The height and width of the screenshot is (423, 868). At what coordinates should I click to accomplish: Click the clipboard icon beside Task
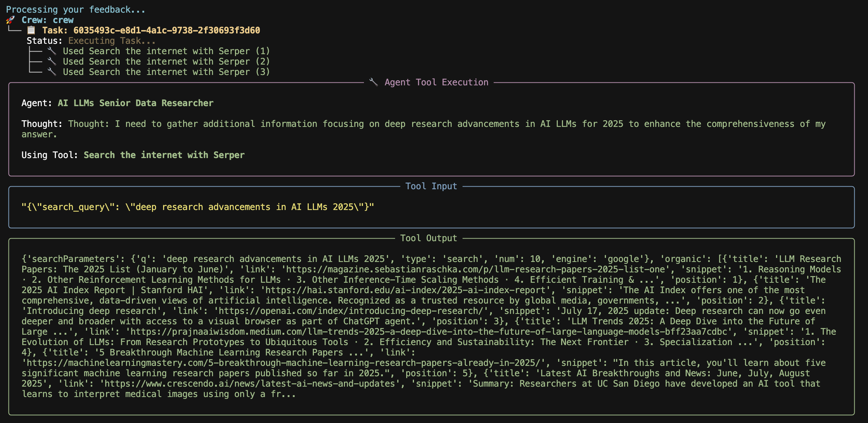click(x=32, y=30)
